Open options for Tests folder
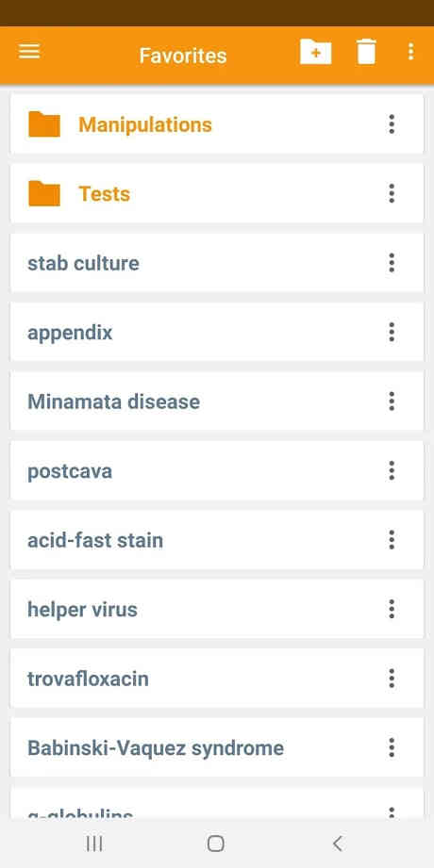 pyautogui.click(x=392, y=193)
